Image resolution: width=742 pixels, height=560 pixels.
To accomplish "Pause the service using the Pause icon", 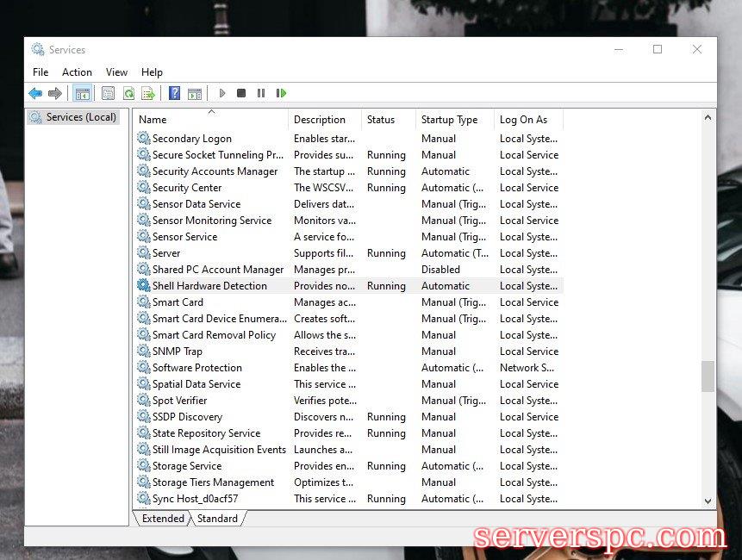I will pos(261,93).
